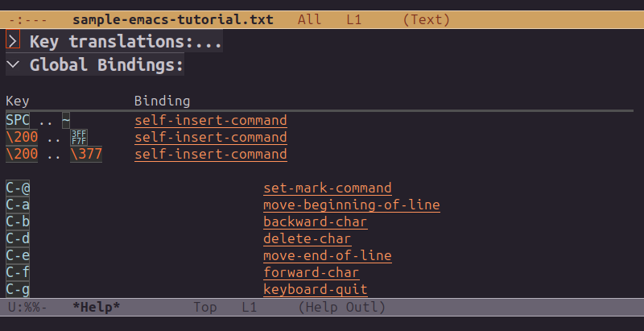The width and height of the screenshot is (644, 331).
Task: Open the keyboard-quit command link
Action: click(315, 289)
